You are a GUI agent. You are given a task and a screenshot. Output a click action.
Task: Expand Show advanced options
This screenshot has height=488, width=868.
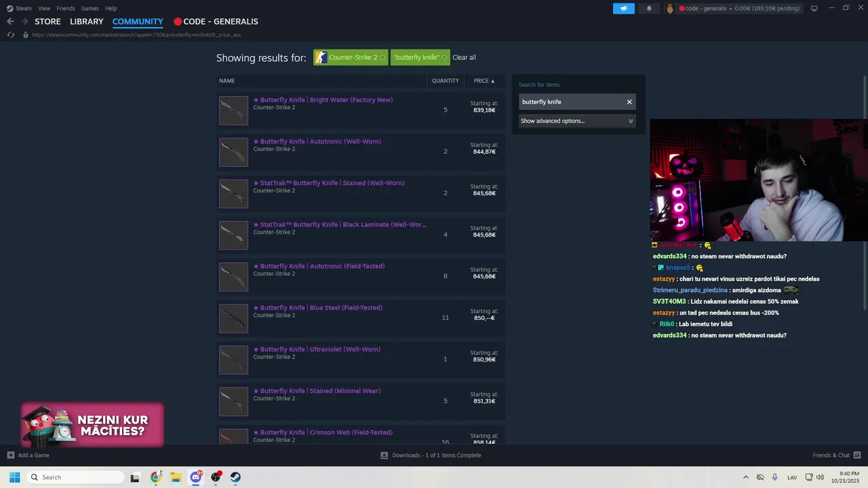[577, 121]
